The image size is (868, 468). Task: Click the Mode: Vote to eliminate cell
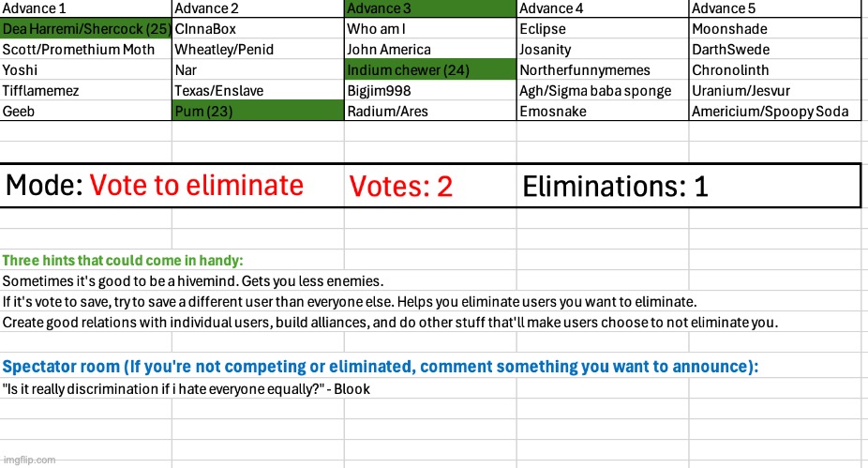[x=172, y=186]
